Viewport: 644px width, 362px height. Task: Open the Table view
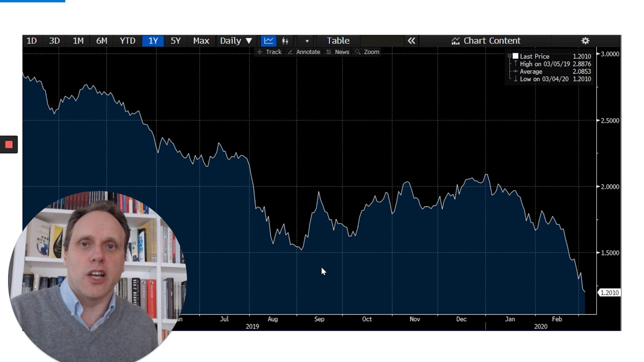click(338, 41)
